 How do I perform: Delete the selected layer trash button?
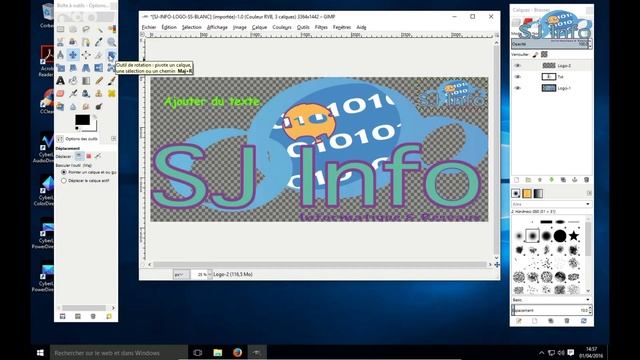click(587, 180)
